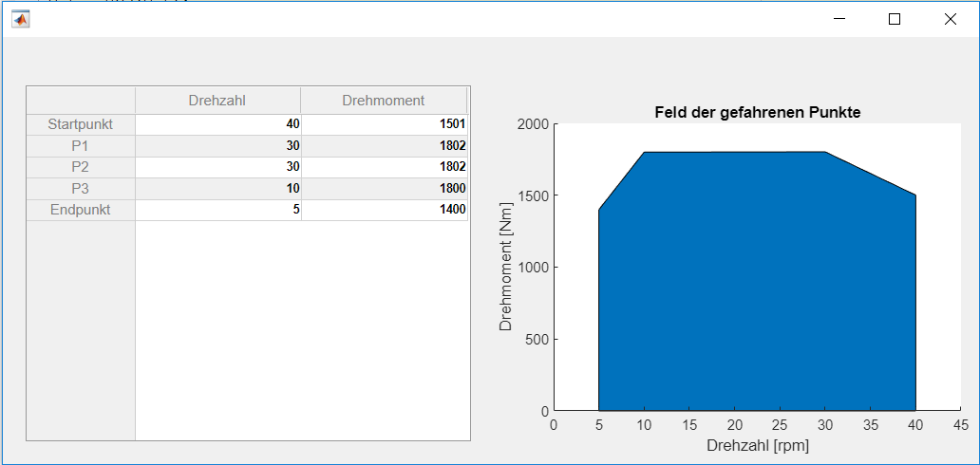This screenshot has height=465, width=980.
Task: Select the Endpunkt row header
Action: point(81,210)
